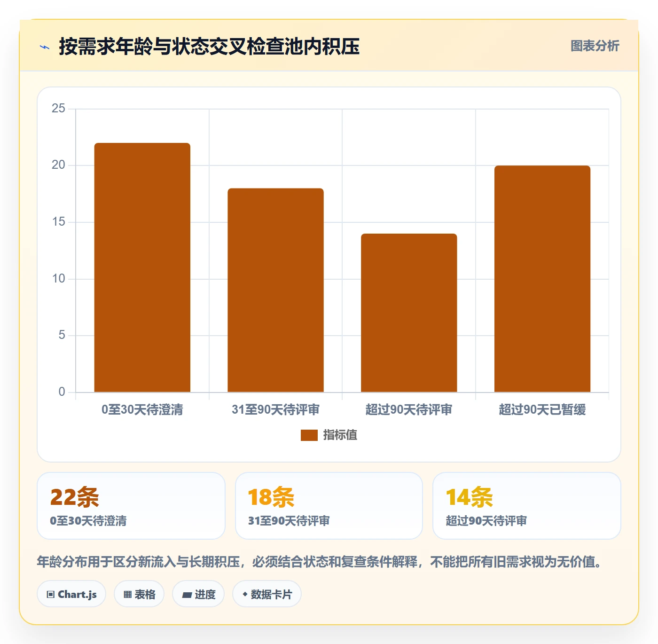Click the diamond icon in 数据卡片 chip
The width and height of the screenshot is (658, 644).
click(x=245, y=594)
